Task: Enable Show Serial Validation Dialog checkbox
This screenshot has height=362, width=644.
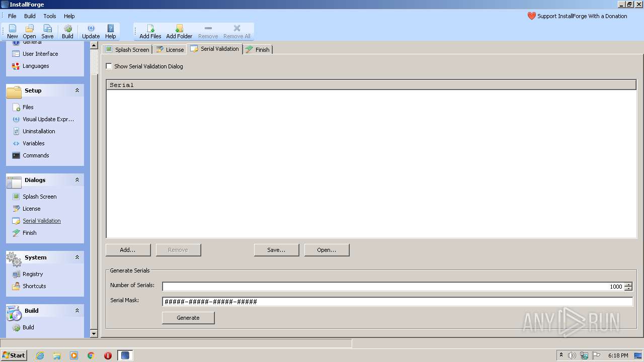Action: 109,66
